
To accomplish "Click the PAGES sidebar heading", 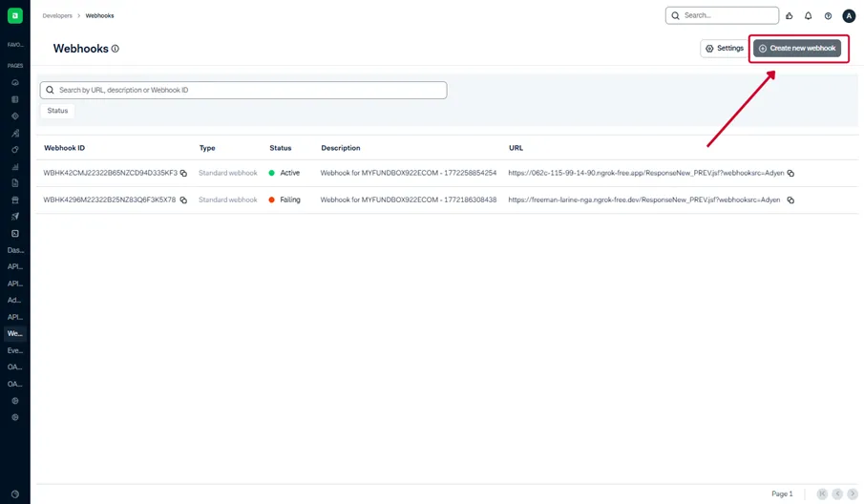I will [x=15, y=66].
